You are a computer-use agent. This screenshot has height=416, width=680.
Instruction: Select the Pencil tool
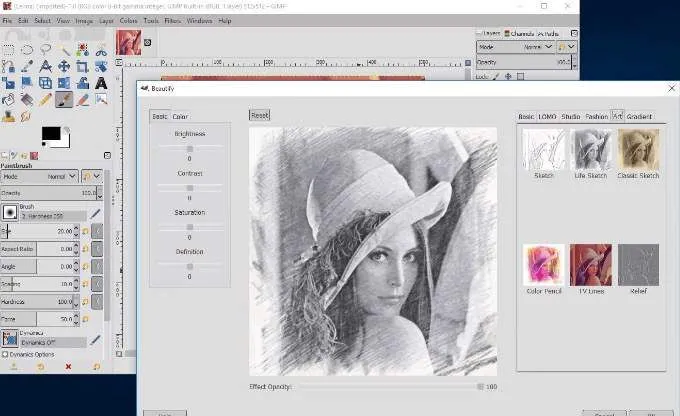tap(45, 99)
